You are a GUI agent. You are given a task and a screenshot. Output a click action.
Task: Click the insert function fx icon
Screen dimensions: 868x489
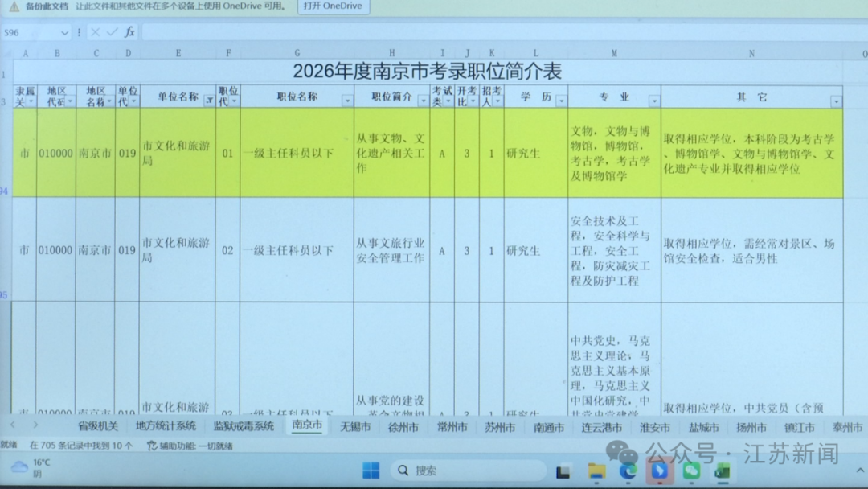click(x=129, y=32)
